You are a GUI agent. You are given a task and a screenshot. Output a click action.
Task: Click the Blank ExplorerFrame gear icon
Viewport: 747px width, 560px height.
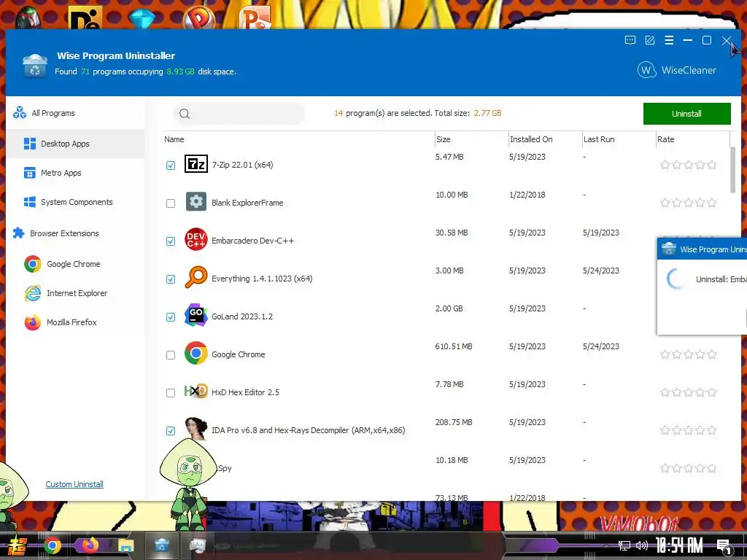[x=196, y=202]
